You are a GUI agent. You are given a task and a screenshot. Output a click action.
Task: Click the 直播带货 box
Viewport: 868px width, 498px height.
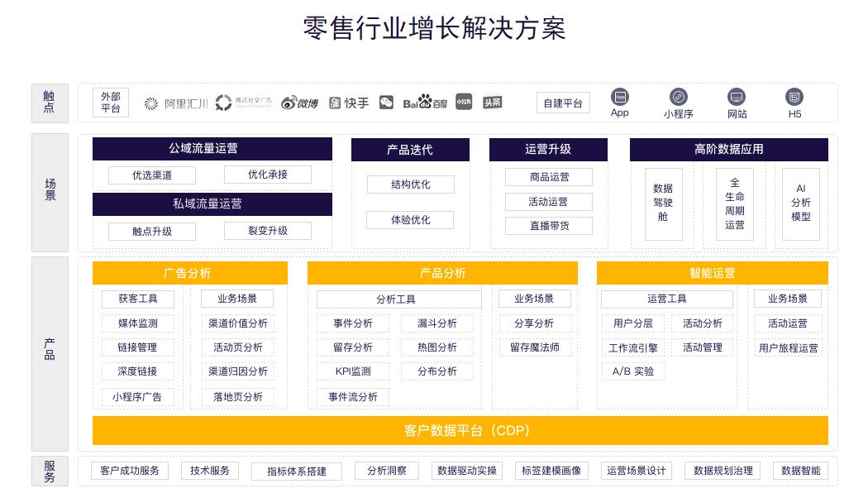click(x=549, y=226)
